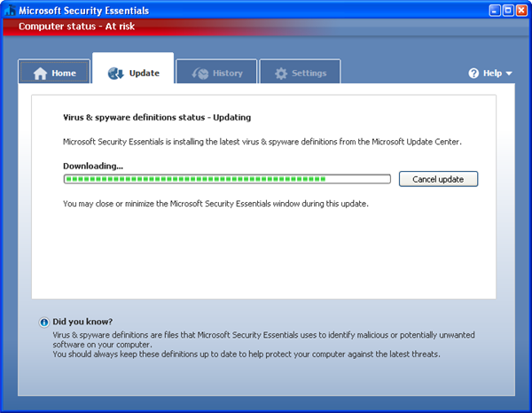Expand the Help dropdown arrow
The height and width of the screenshot is (413, 532).
tap(509, 74)
